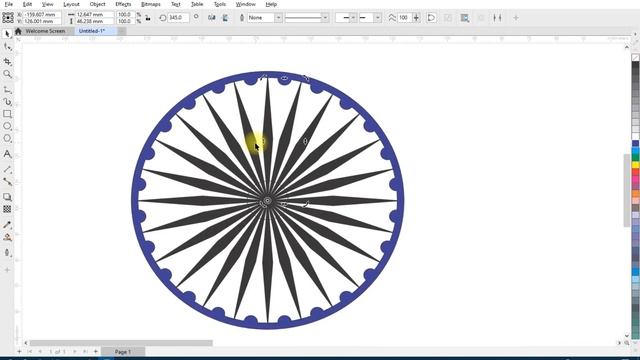Select the Transparency checkerboard tool
640x360 pixels.
[7, 209]
